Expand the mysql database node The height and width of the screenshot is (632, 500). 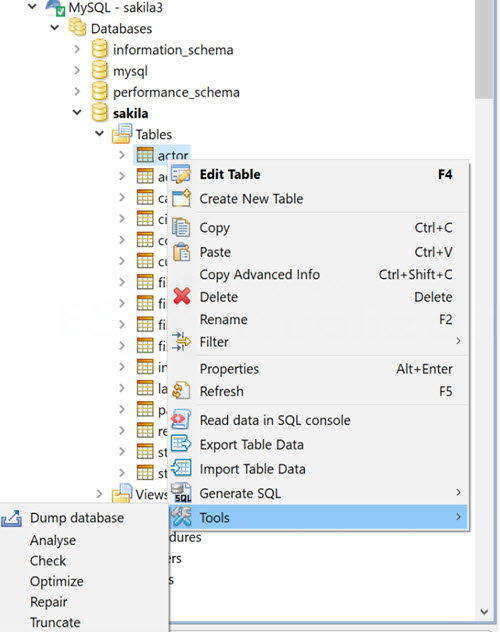pyautogui.click(x=77, y=71)
